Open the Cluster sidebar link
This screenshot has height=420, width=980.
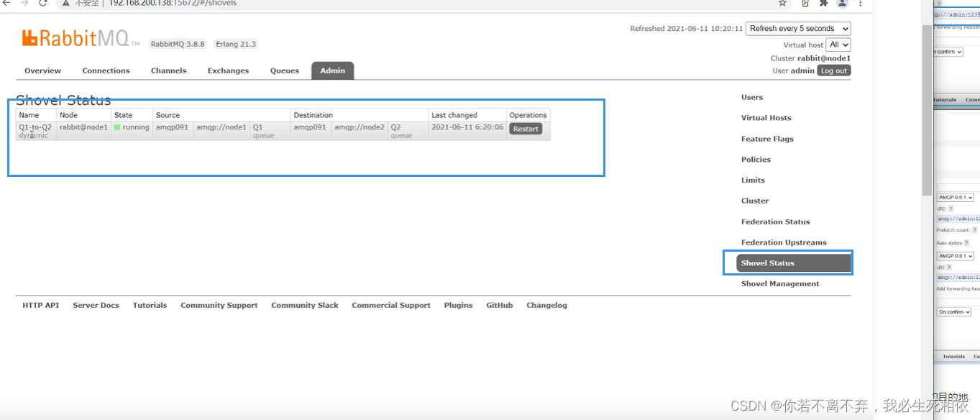coord(755,201)
